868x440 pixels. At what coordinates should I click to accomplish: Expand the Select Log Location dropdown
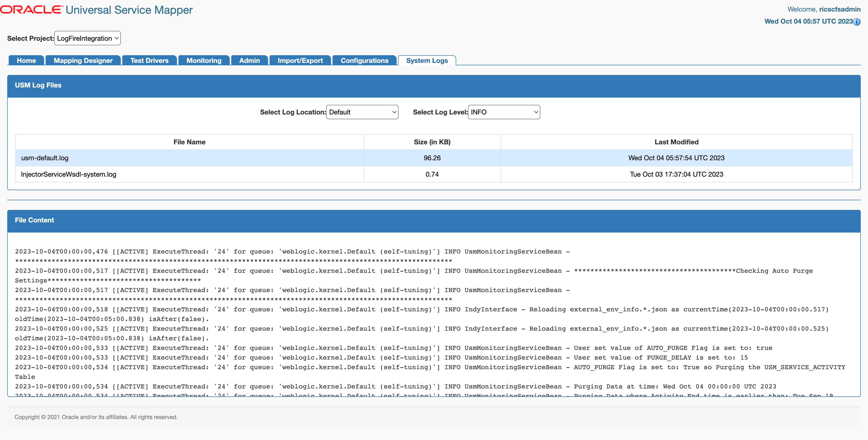point(362,112)
